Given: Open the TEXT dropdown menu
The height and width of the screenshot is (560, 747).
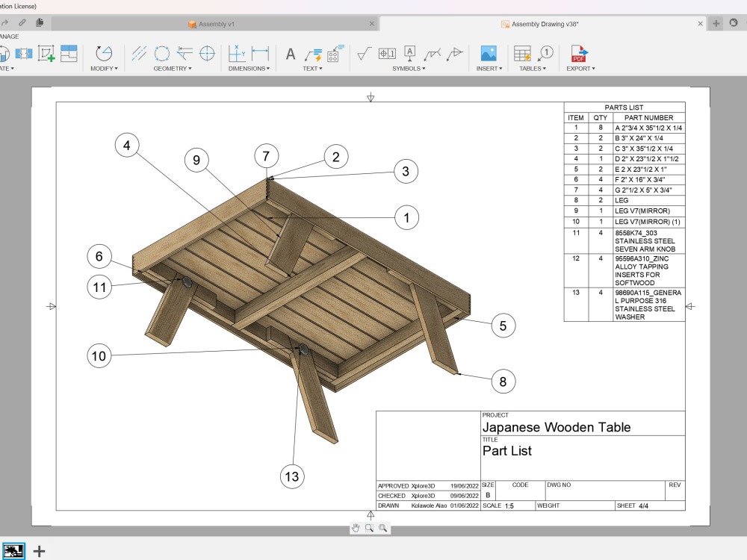Looking at the screenshot, I should coord(312,69).
